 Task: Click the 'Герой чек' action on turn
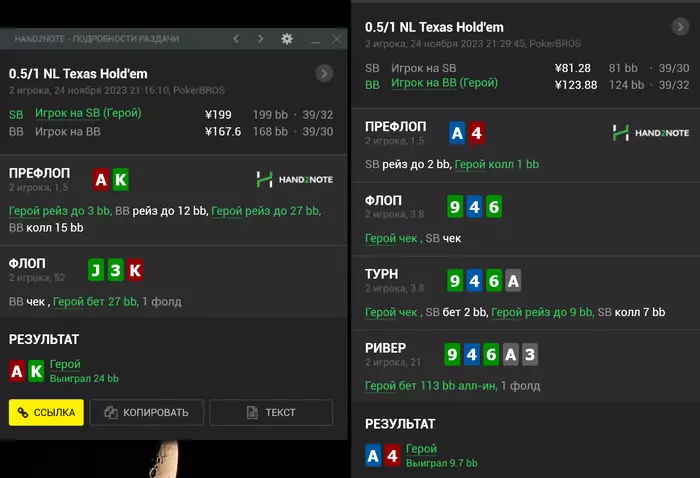392,312
